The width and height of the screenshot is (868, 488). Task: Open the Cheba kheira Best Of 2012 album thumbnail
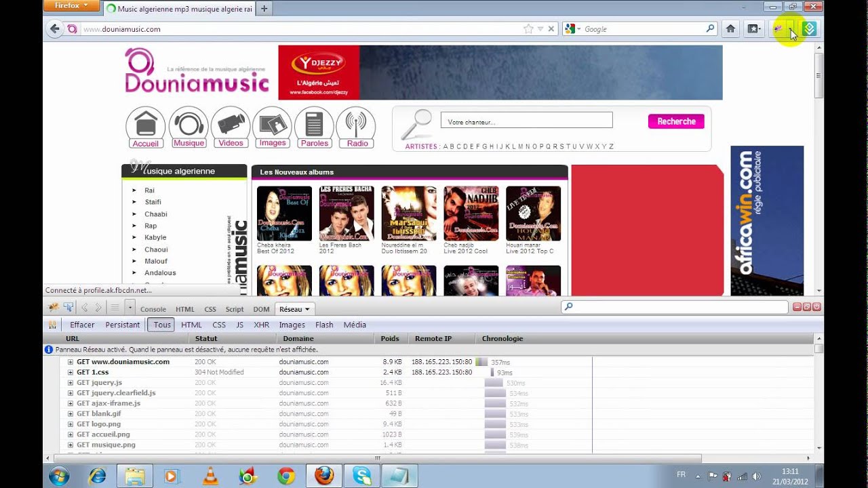click(x=284, y=213)
